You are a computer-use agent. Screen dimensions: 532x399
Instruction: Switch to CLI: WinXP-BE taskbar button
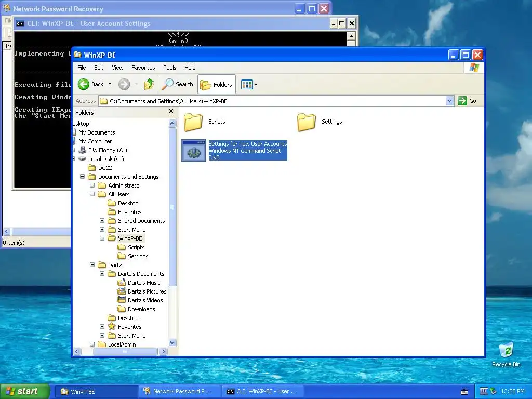263,392
